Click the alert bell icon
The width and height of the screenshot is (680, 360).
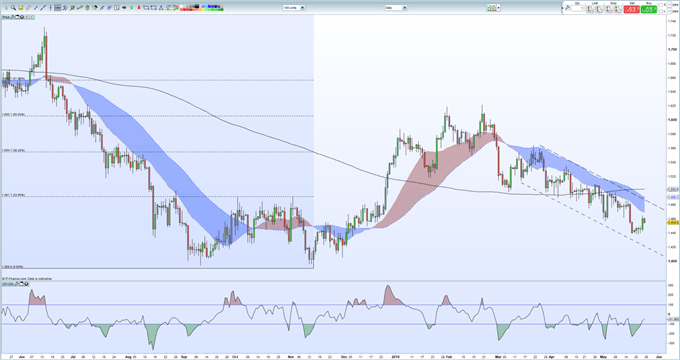[21, 8]
